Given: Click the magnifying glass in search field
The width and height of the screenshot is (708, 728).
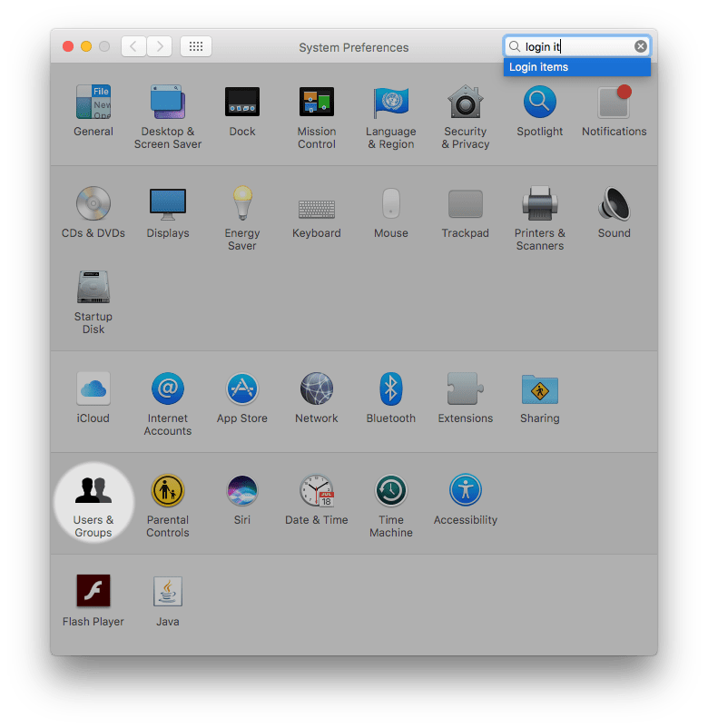Looking at the screenshot, I should pyautogui.click(x=515, y=46).
